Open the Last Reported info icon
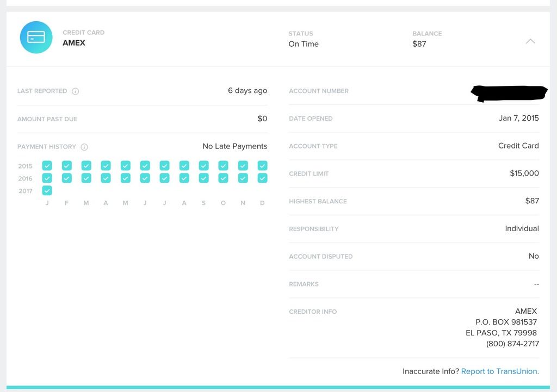 tap(75, 91)
